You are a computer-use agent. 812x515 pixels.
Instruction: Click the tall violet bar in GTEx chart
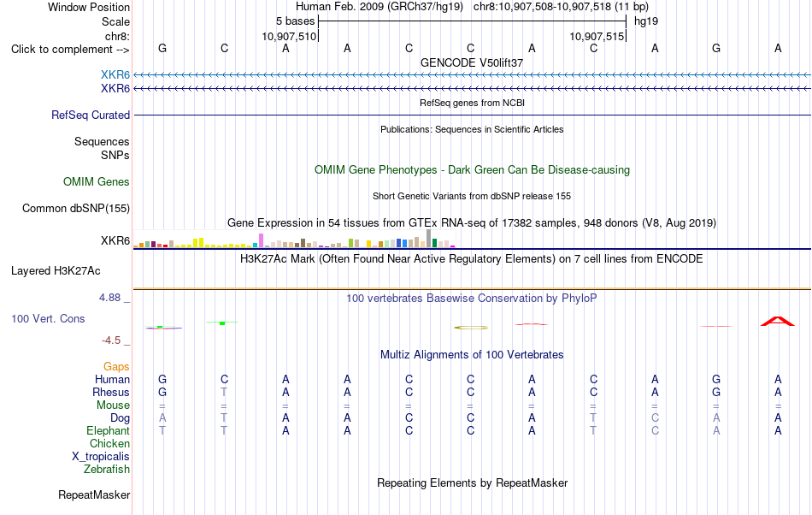click(x=261, y=240)
